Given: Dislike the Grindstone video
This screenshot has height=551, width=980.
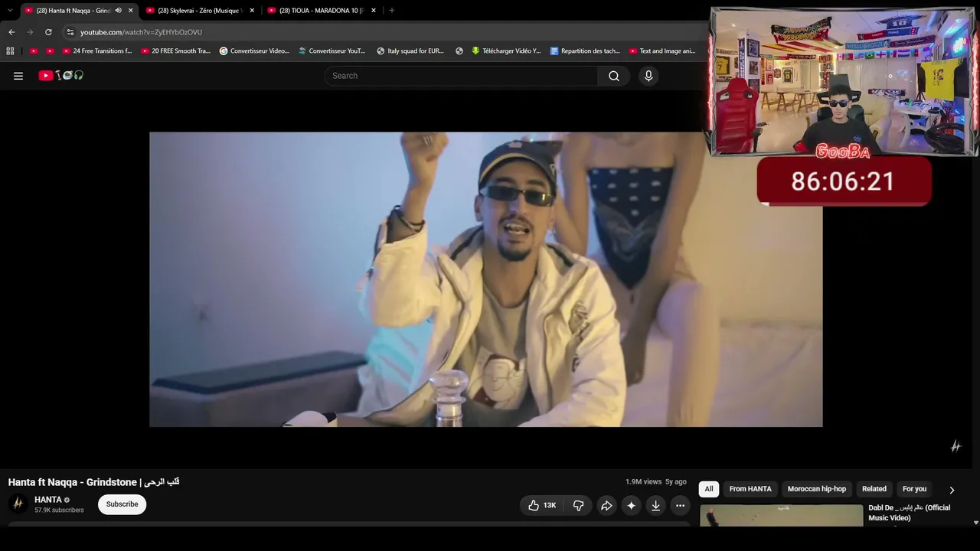Looking at the screenshot, I should tap(579, 505).
